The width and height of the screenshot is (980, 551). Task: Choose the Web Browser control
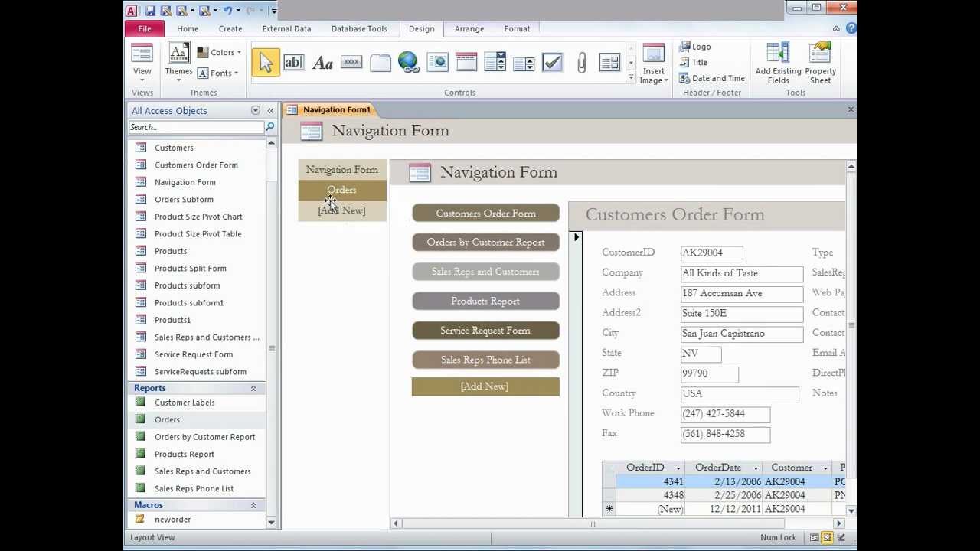438,63
